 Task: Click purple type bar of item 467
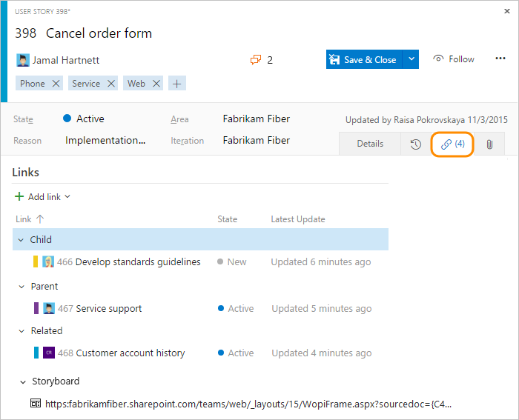[x=36, y=308]
